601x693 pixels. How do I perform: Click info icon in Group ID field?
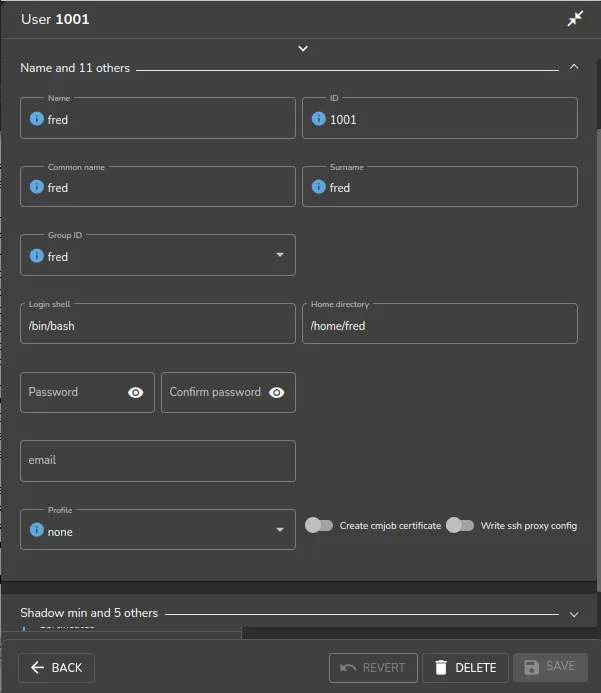pyautogui.click(x=37, y=256)
